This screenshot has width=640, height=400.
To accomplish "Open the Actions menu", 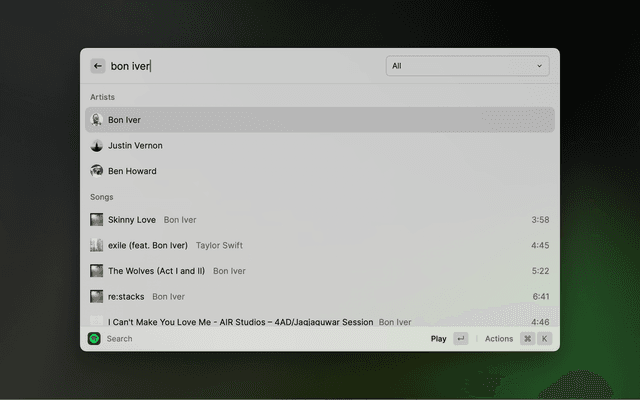I will (x=499, y=339).
